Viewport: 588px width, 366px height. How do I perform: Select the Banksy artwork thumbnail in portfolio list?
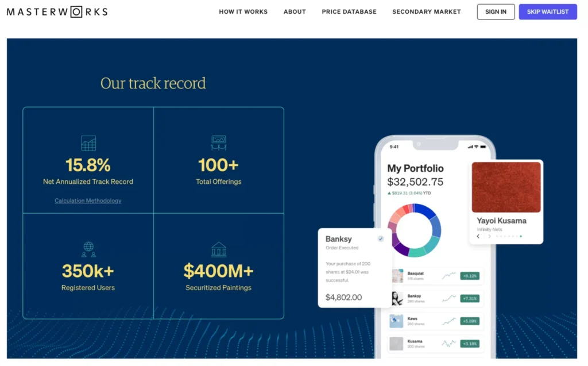(397, 298)
